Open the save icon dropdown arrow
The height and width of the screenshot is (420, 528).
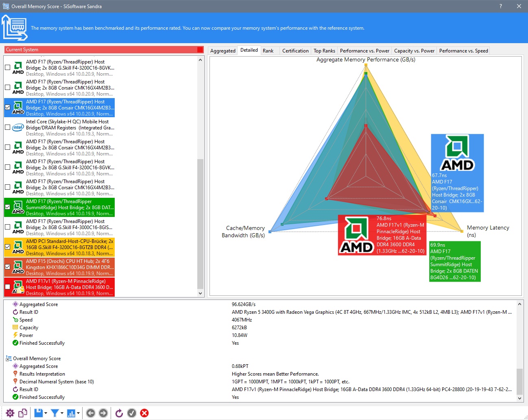pyautogui.click(x=46, y=413)
